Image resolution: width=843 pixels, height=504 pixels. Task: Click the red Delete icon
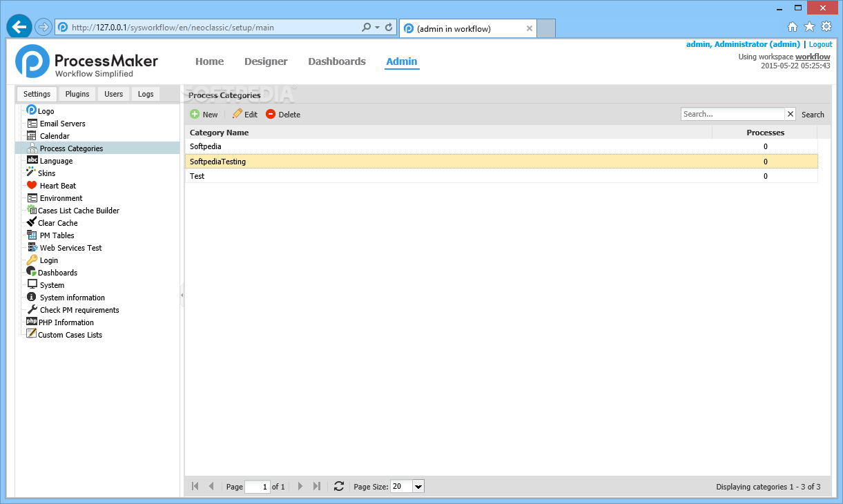tap(271, 115)
